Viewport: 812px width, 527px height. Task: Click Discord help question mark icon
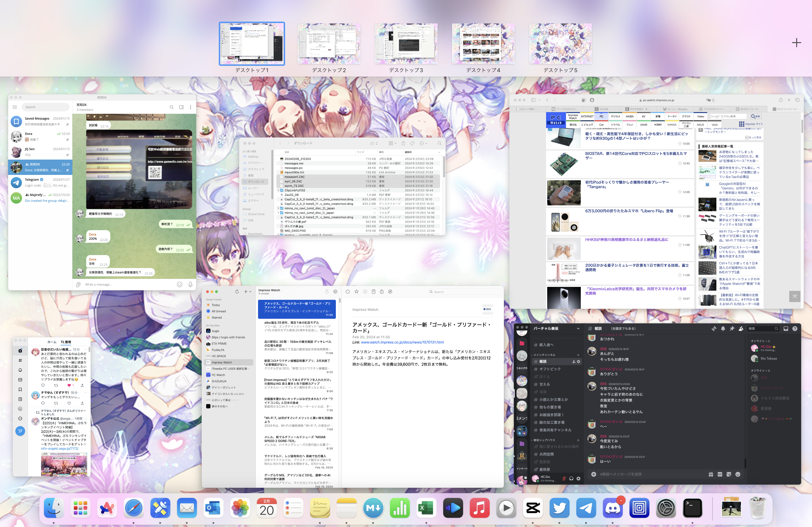(x=795, y=328)
